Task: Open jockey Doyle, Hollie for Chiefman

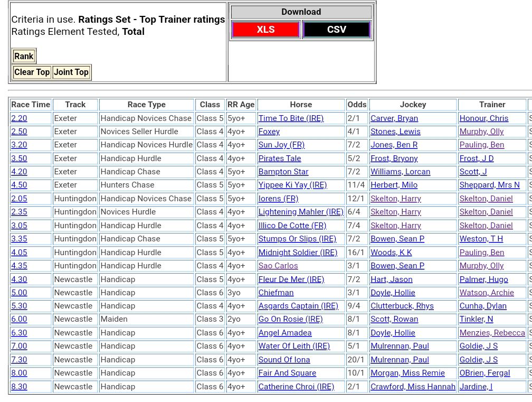Action: 393,293
